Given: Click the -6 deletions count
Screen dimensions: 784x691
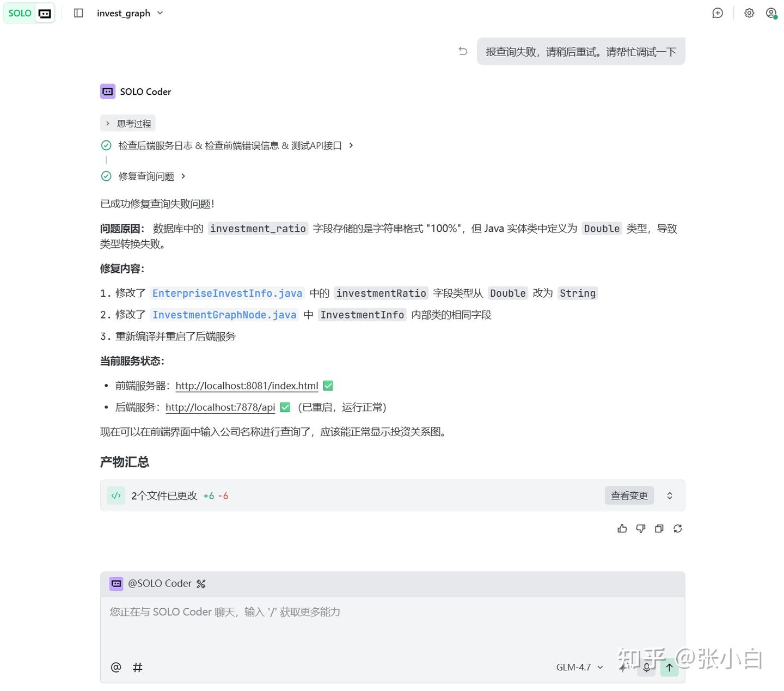Looking at the screenshot, I should click(x=223, y=496).
